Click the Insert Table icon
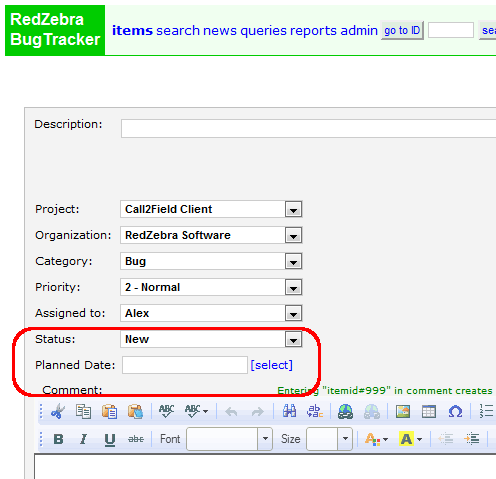The height and width of the screenshot is (479, 496). 429,412
